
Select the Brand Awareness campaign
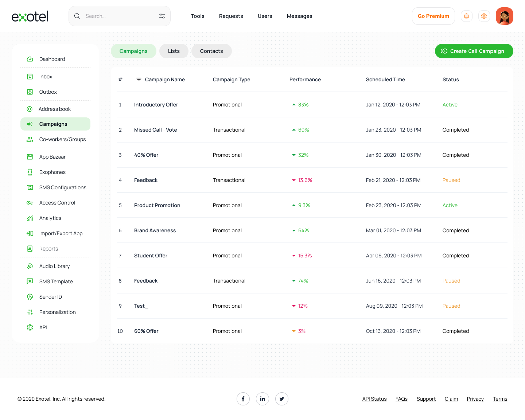pos(155,230)
